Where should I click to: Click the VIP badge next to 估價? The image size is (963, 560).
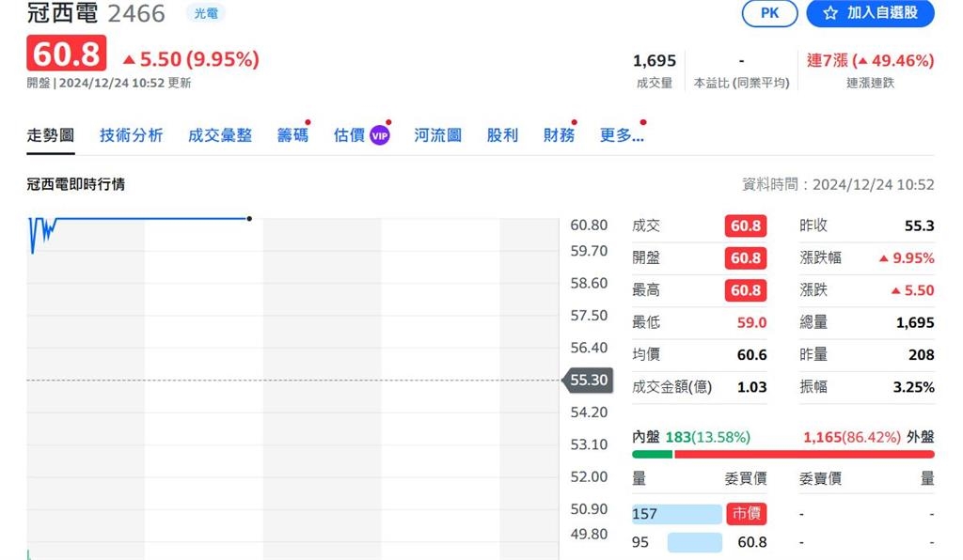379,135
